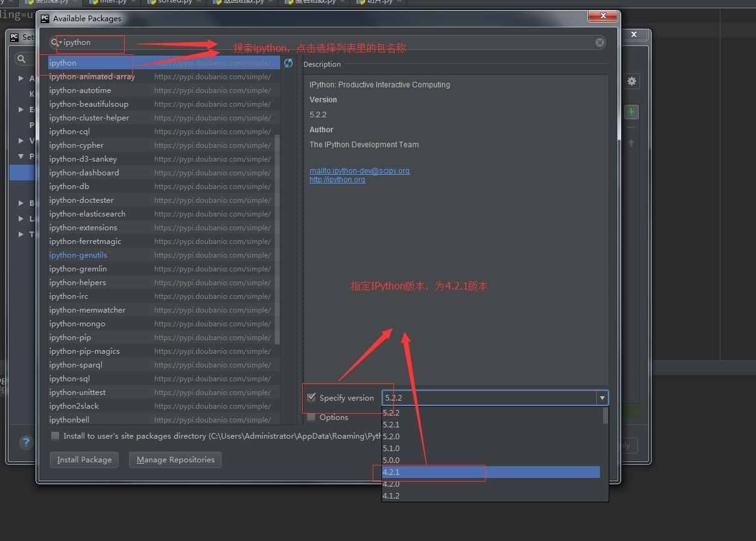The width and height of the screenshot is (756, 541).
Task: Open the gear settings icon for interpreter
Action: [632, 81]
